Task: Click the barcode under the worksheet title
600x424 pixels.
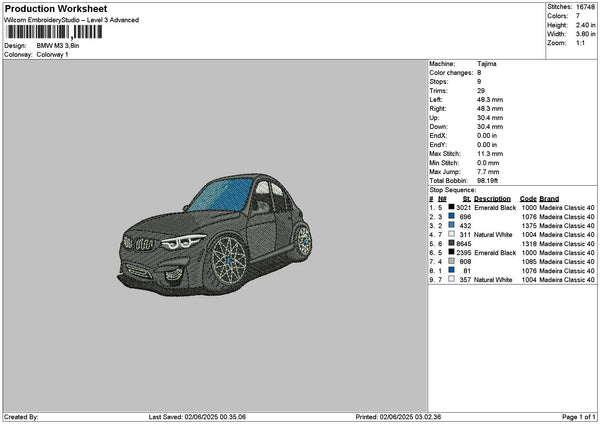Action: (x=54, y=30)
